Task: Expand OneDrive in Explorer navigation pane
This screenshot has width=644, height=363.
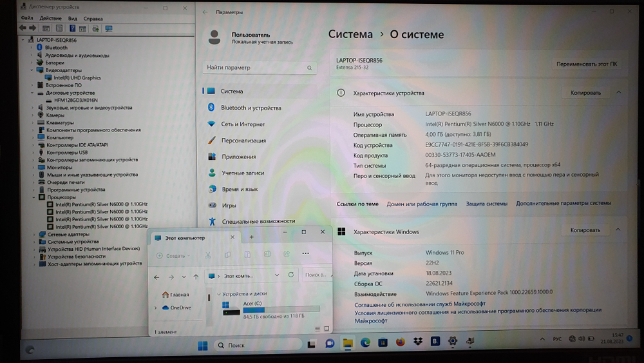Action: point(156,308)
